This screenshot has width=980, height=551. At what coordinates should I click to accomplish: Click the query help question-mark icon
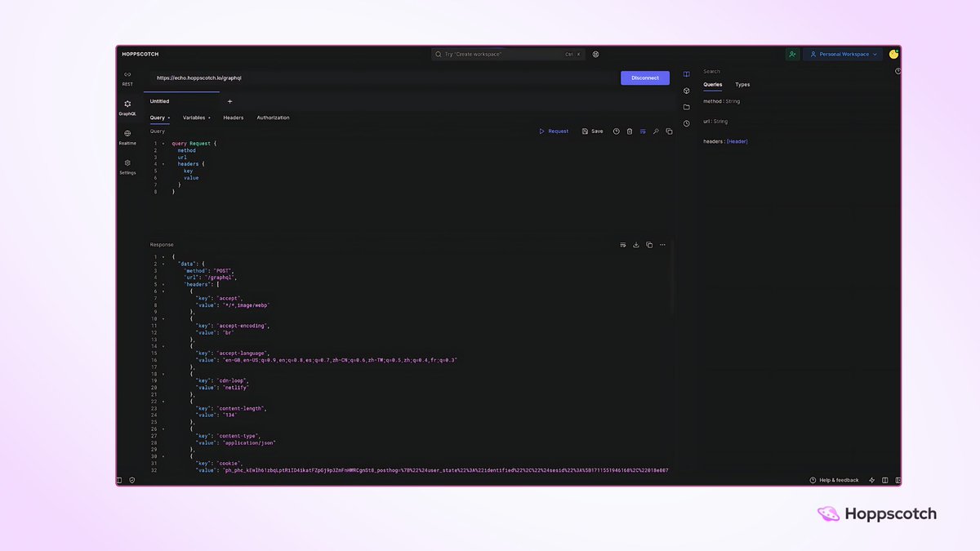point(617,131)
